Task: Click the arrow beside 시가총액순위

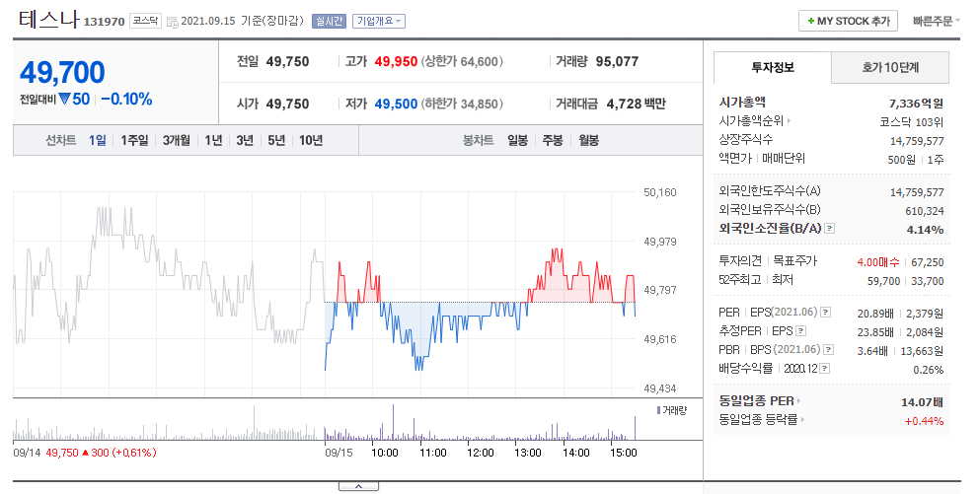Action: [x=789, y=120]
